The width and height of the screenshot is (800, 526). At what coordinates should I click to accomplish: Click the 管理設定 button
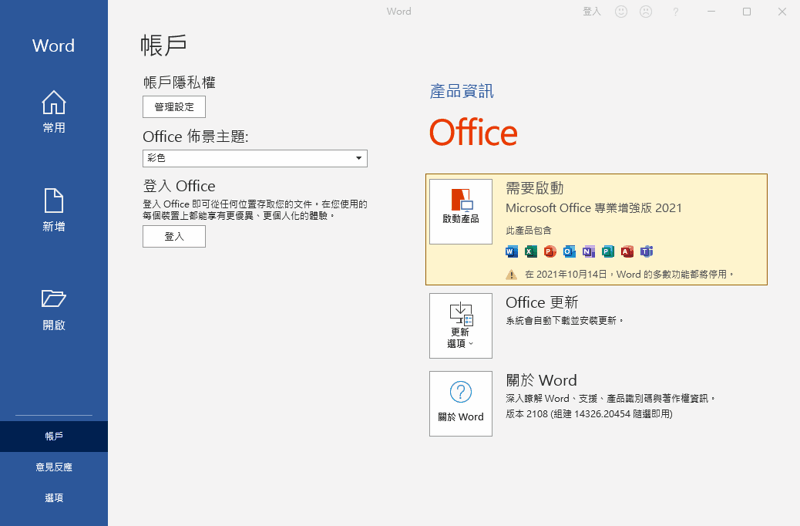pyautogui.click(x=174, y=107)
